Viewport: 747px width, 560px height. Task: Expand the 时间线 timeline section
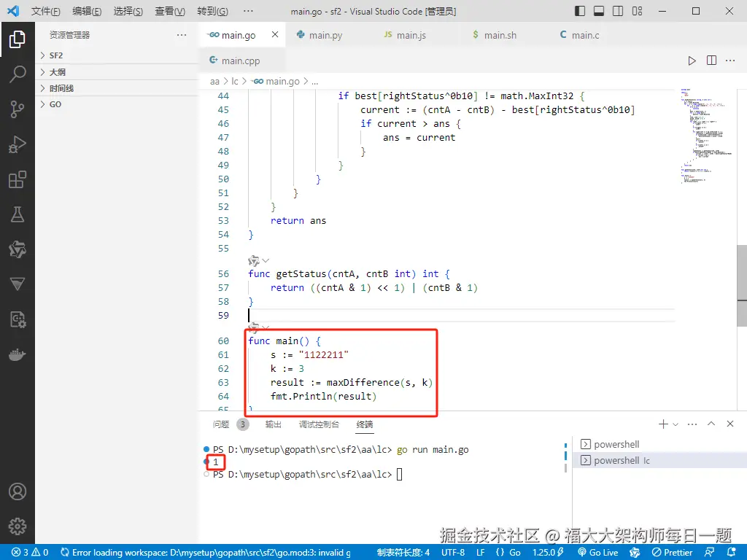[x=117, y=88]
